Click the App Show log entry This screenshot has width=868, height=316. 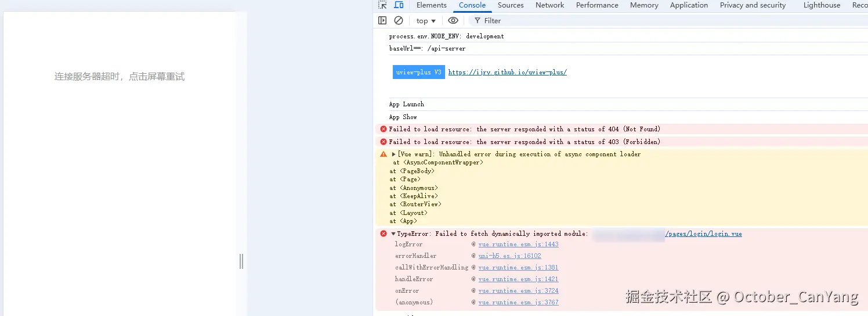pyautogui.click(x=403, y=117)
